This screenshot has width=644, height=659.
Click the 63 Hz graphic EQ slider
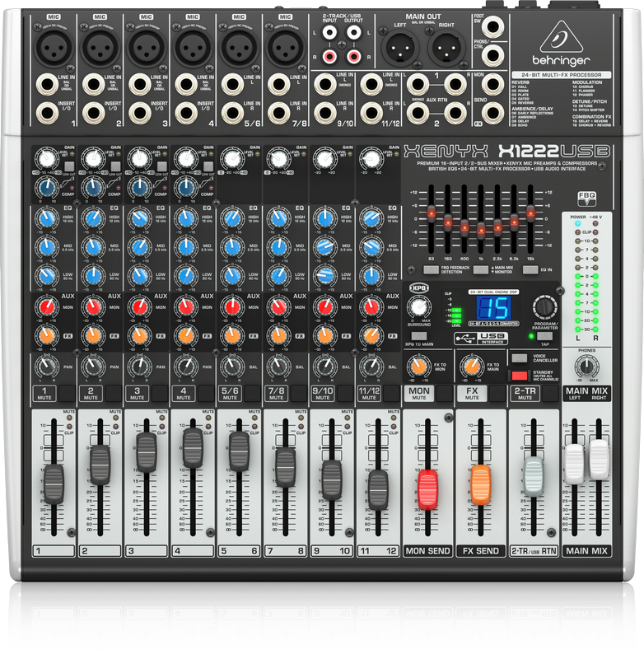pos(431,213)
